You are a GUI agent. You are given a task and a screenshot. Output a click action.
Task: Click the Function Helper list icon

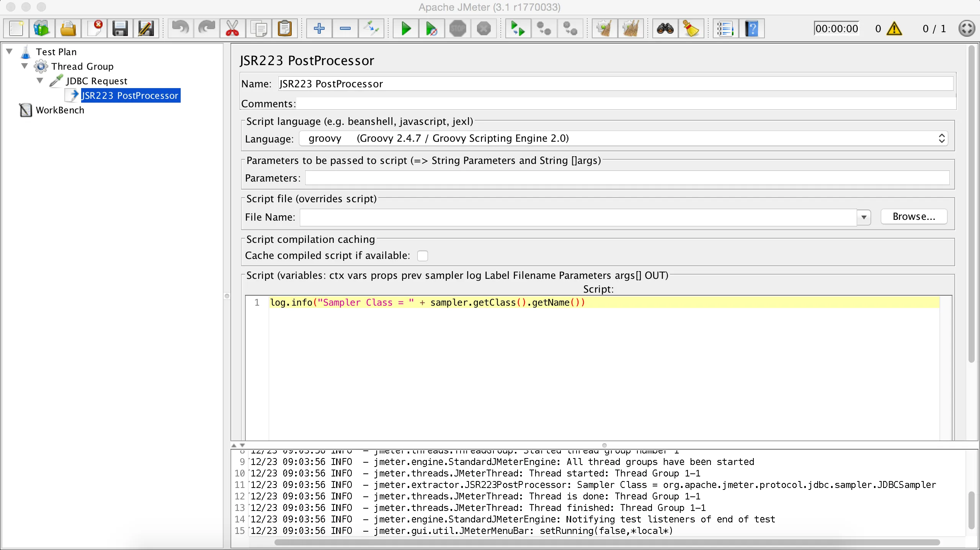(725, 29)
